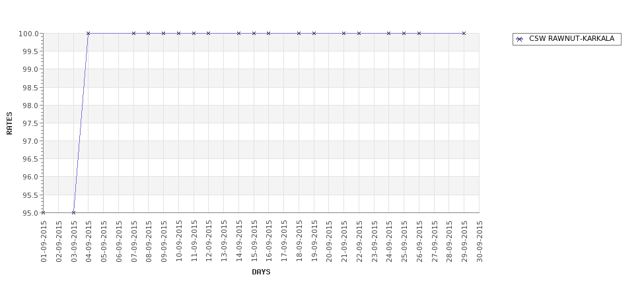Click the data point marker above 21-09-2015
This screenshot has width=644, height=283.
point(343,33)
